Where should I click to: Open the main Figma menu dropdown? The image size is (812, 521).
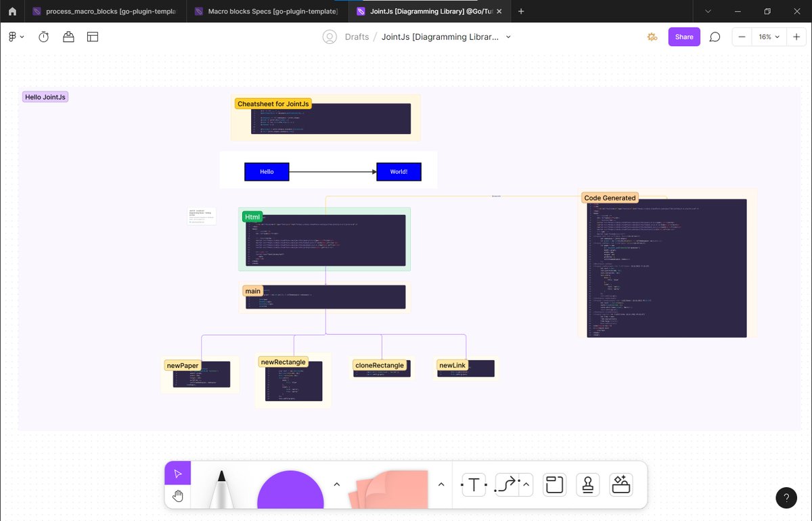[x=15, y=37]
